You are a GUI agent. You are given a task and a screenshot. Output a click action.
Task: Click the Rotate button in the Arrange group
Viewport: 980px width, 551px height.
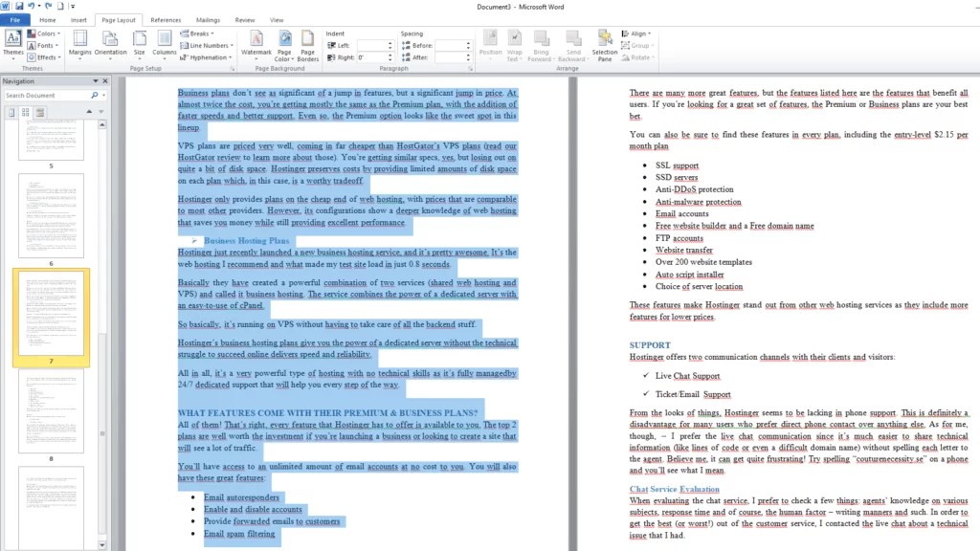coord(638,57)
